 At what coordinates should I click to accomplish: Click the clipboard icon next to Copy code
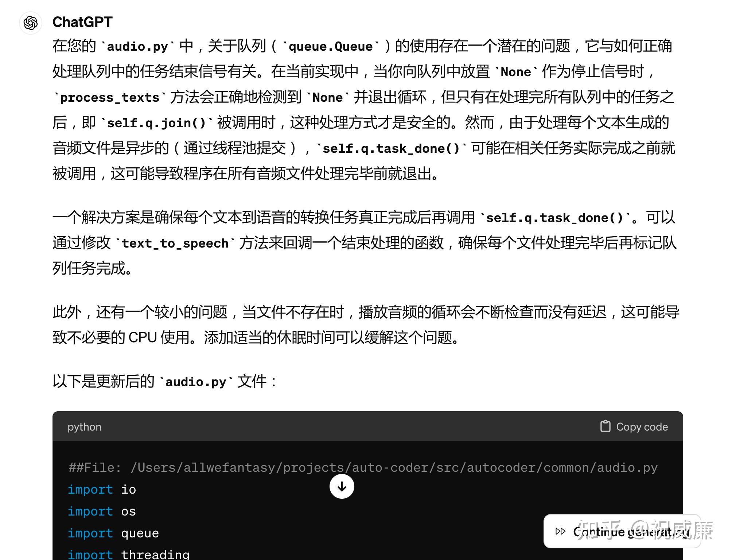[x=606, y=426]
